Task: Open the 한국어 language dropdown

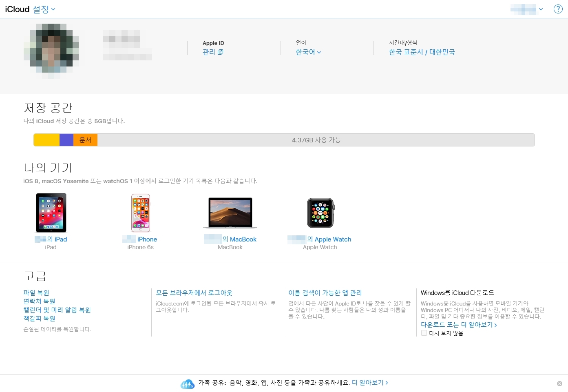Action: coord(308,52)
